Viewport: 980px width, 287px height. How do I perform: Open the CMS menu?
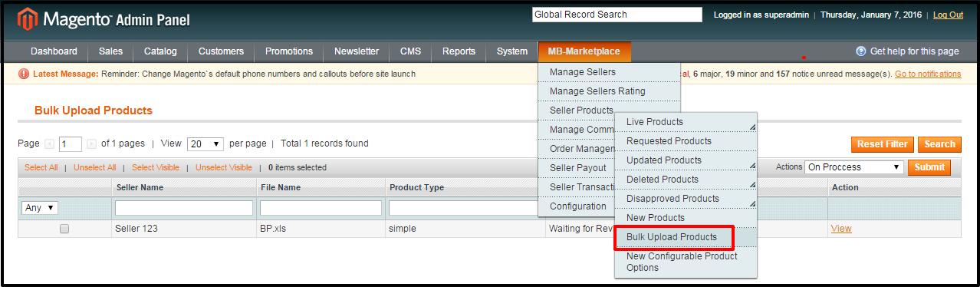click(410, 51)
